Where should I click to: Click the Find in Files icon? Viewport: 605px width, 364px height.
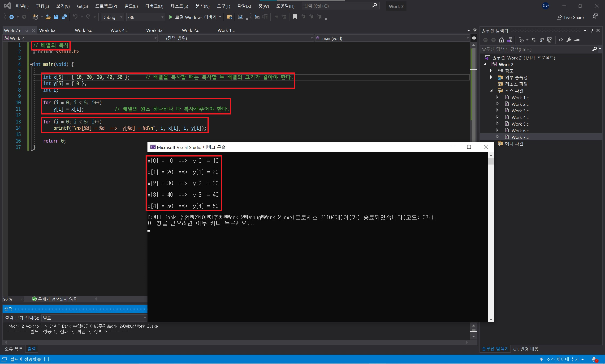tap(229, 17)
